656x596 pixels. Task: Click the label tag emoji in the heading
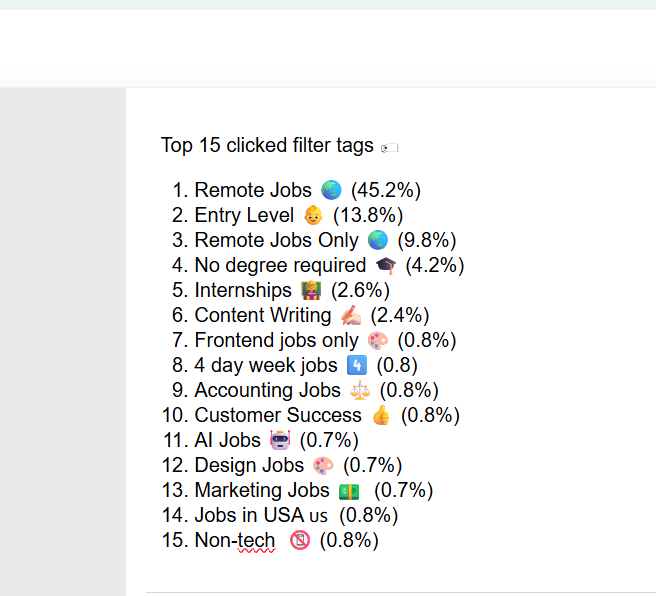click(390, 148)
